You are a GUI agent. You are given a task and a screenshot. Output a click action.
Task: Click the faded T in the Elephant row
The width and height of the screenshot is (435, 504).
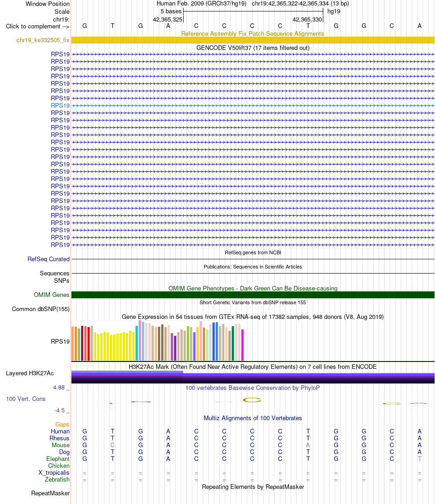(419, 459)
